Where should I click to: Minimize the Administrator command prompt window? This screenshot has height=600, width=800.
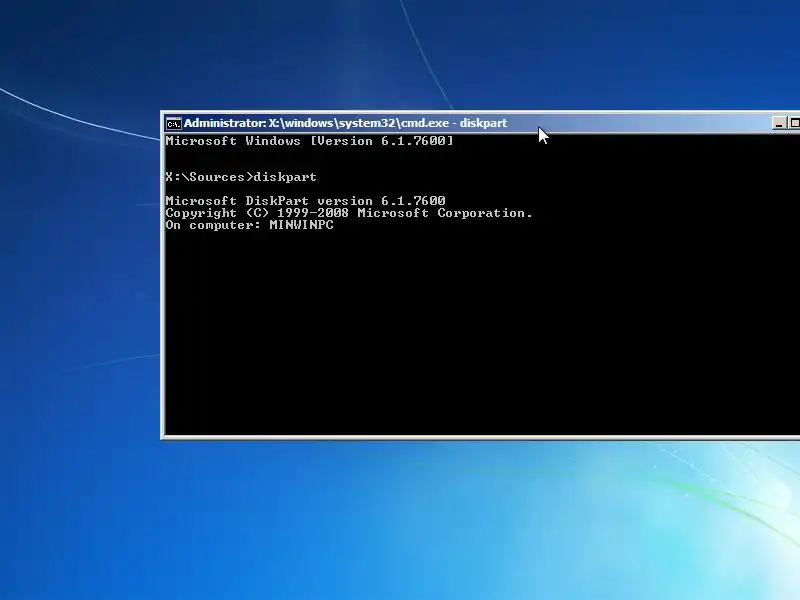point(779,123)
